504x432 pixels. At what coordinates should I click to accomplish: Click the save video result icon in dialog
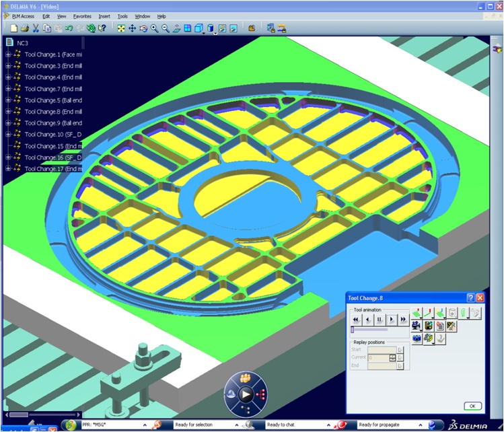[x=428, y=326]
